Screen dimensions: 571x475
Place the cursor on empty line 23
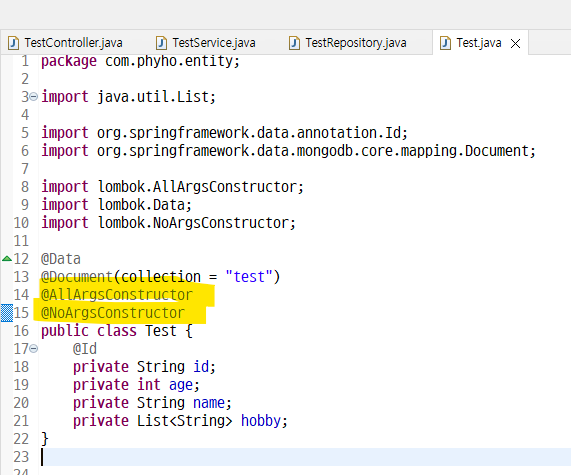pyautogui.click(x=306, y=457)
